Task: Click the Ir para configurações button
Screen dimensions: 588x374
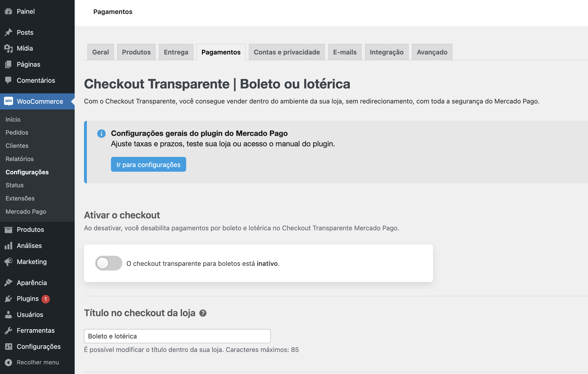Action: pos(149,164)
